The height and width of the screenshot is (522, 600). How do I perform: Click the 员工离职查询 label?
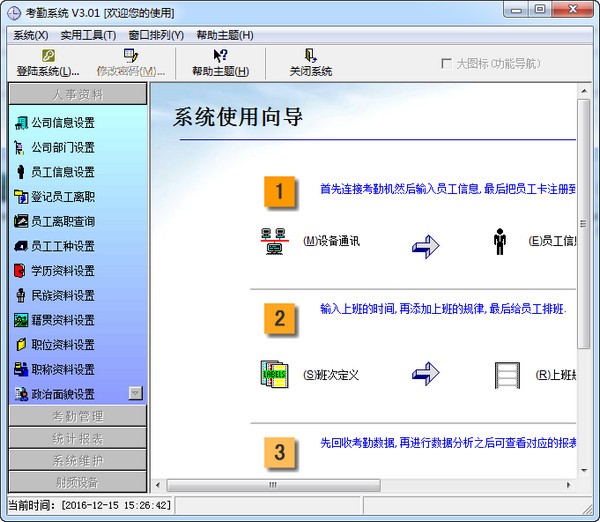[x=63, y=221]
